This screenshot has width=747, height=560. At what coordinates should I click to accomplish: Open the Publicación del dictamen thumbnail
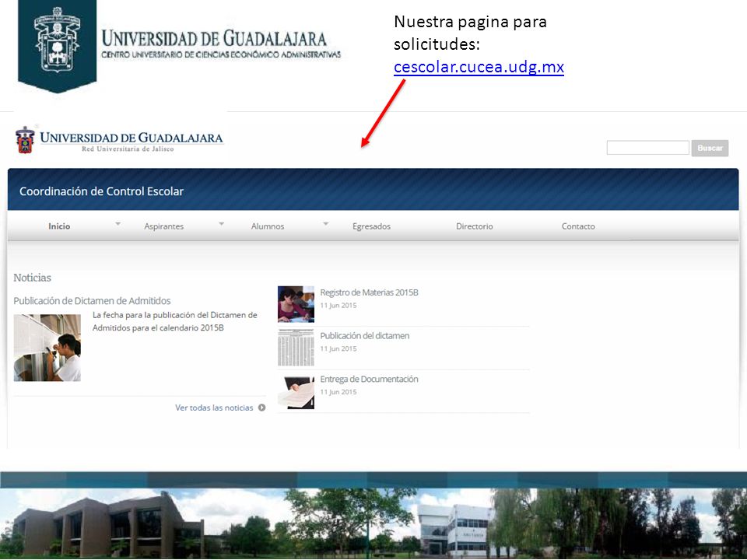296,347
